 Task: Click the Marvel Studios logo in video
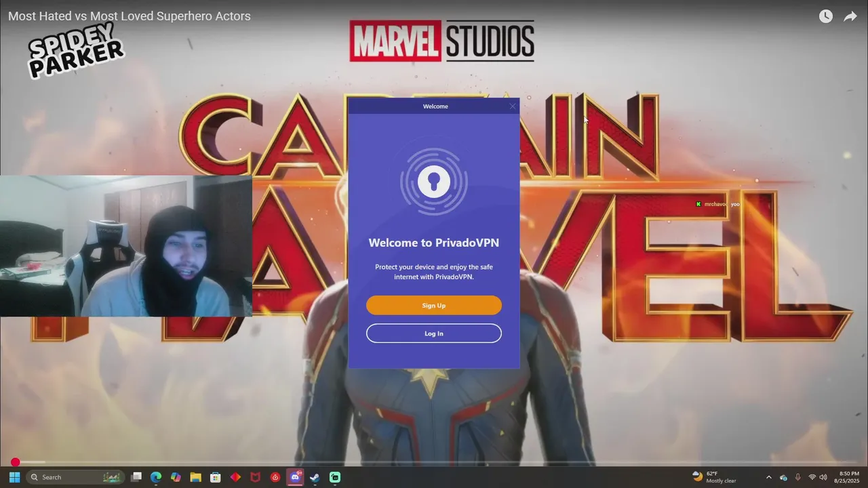click(442, 41)
